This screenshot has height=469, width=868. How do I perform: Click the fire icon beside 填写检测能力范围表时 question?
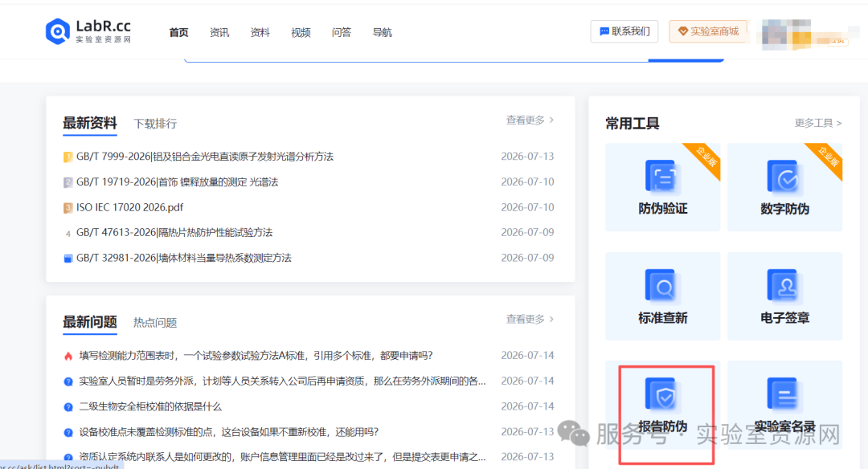pyautogui.click(x=68, y=356)
